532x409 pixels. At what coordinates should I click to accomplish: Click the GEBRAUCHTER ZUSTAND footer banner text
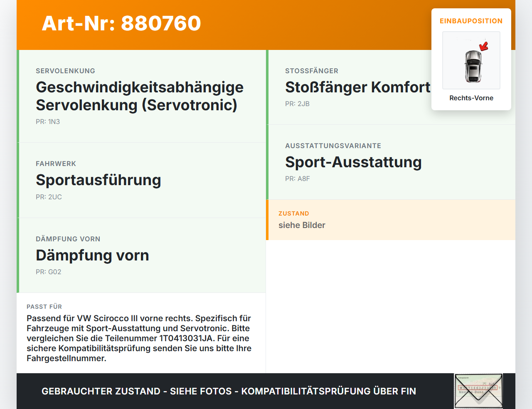[229, 391]
